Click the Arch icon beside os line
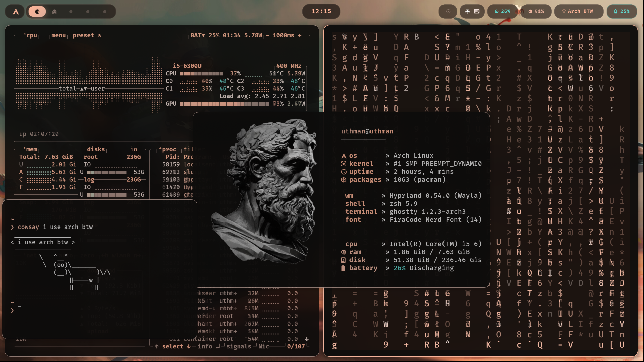This screenshot has width=644, height=362. pyautogui.click(x=344, y=156)
